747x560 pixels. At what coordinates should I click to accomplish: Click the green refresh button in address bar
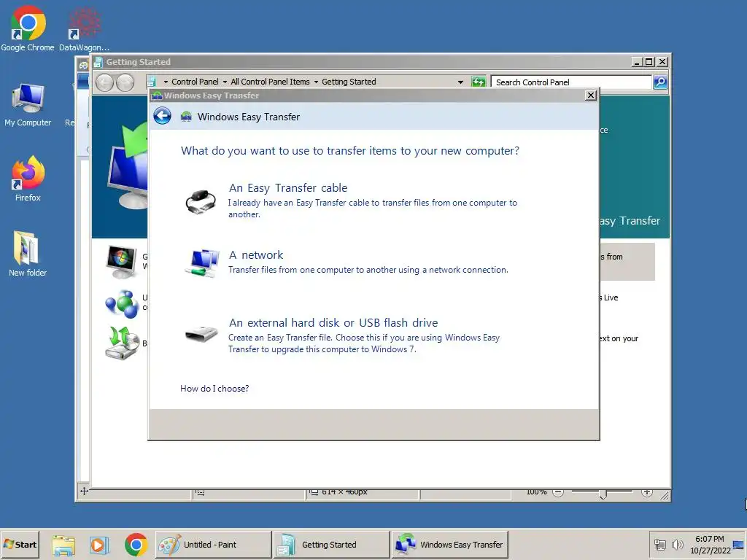(x=479, y=82)
